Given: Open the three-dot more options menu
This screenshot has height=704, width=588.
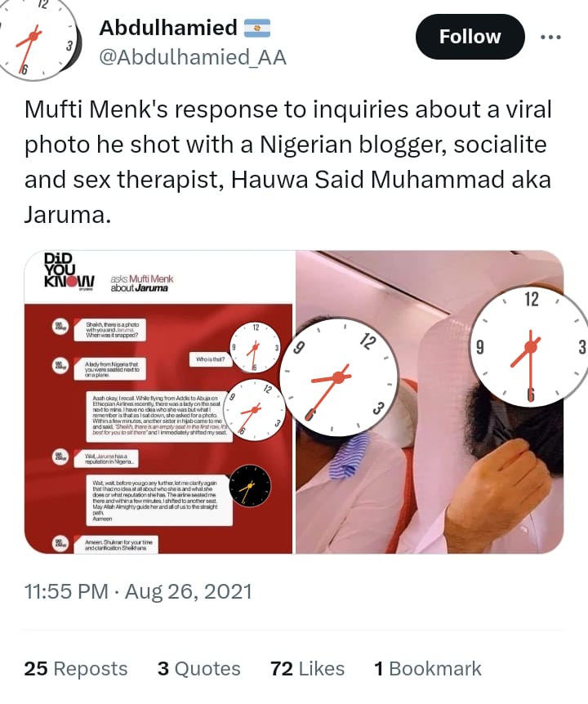Looking at the screenshot, I should click(550, 38).
